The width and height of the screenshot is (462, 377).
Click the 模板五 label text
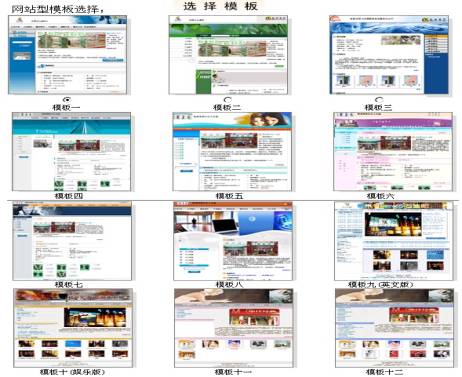pos(229,196)
